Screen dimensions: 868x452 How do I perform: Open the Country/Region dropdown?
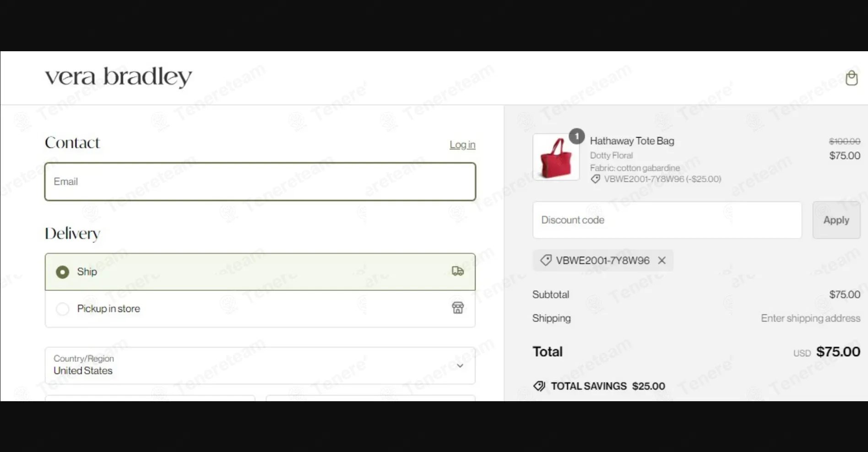coord(260,366)
